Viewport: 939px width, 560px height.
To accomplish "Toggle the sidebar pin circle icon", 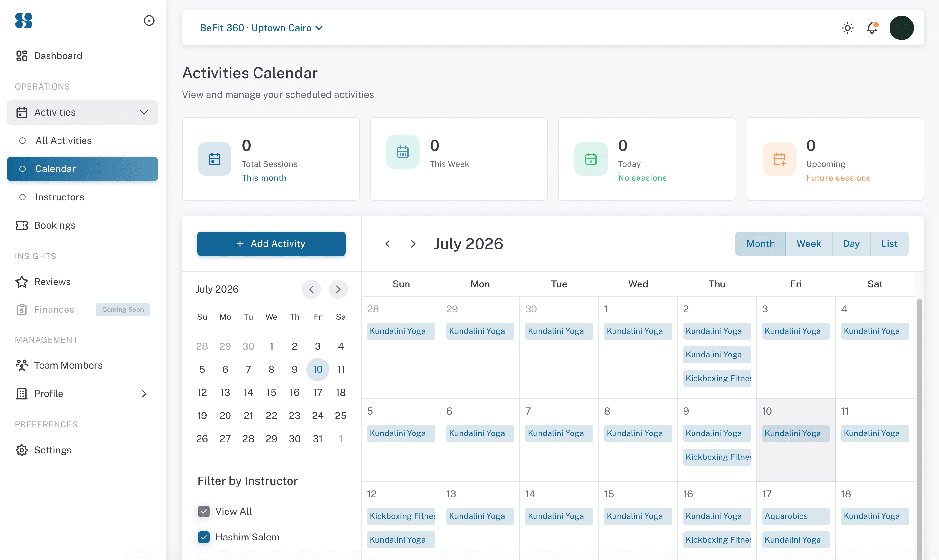I will click(x=149, y=20).
